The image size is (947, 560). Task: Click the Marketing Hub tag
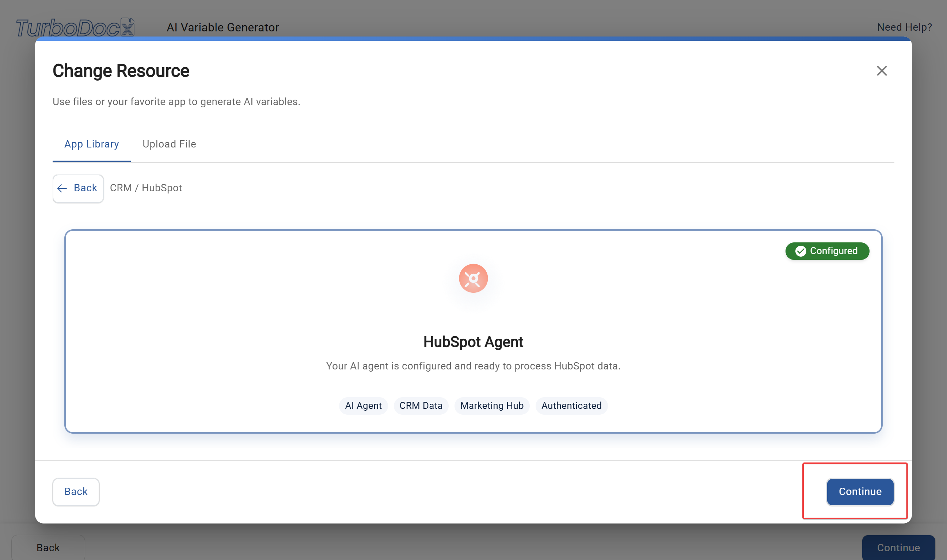point(492,406)
